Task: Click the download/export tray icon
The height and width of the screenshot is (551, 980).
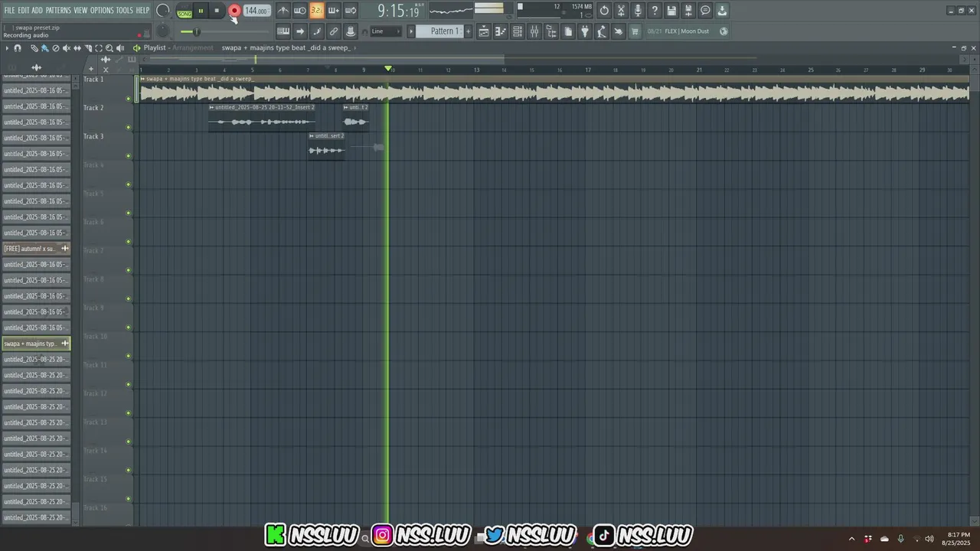Action: pos(722,11)
